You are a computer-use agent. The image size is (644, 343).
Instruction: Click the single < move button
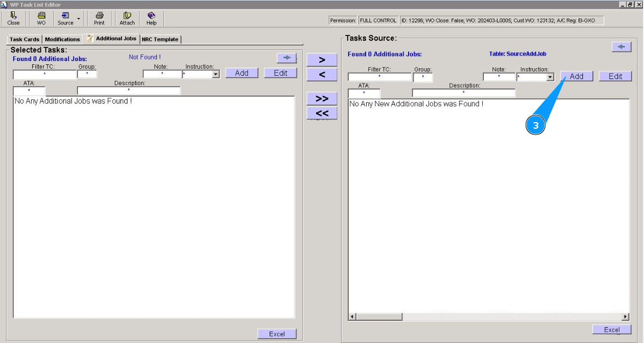(x=322, y=75)
